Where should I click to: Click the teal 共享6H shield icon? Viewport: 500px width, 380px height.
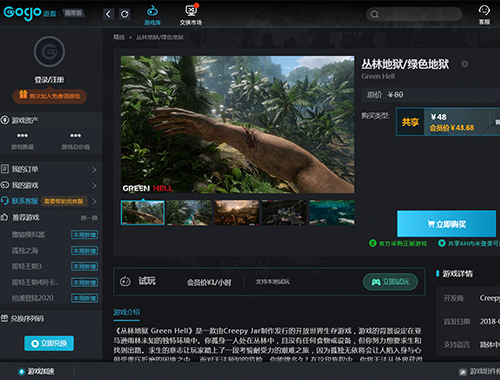pyautogui.click(x=442, y=243)
